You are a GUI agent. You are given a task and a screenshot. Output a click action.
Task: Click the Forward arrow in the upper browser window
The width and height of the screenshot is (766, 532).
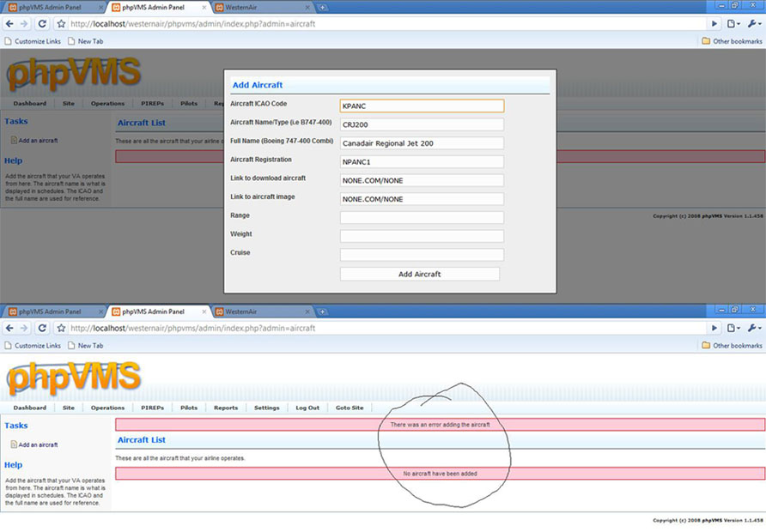[24, 23]
